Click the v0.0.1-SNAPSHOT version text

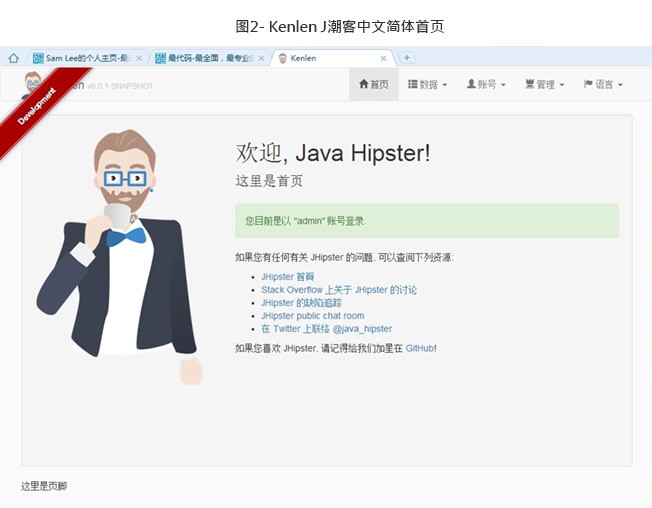coord(120,86)
